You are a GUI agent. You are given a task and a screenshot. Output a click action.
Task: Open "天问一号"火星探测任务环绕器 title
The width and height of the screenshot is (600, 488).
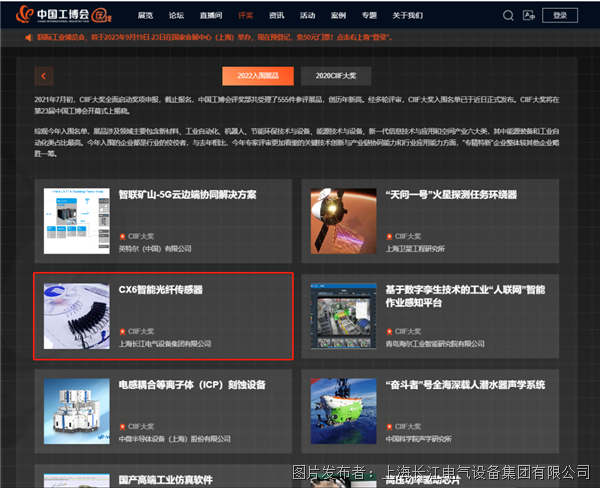coord(451,195)
